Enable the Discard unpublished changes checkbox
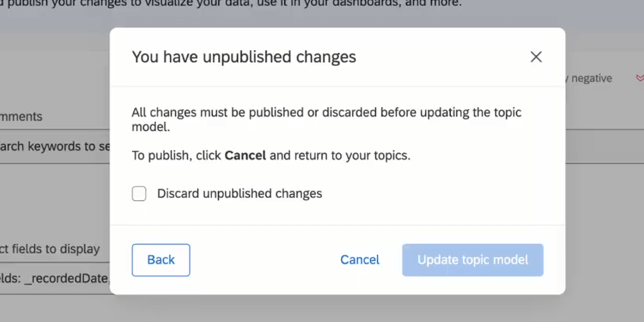 point(139,193)
